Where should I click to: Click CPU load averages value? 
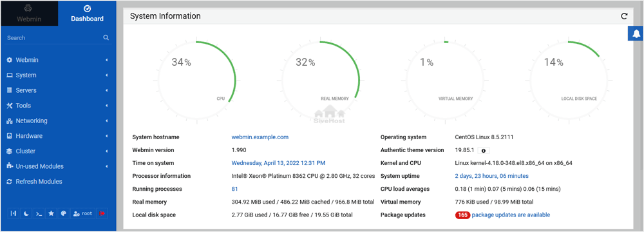coord(507,189)
